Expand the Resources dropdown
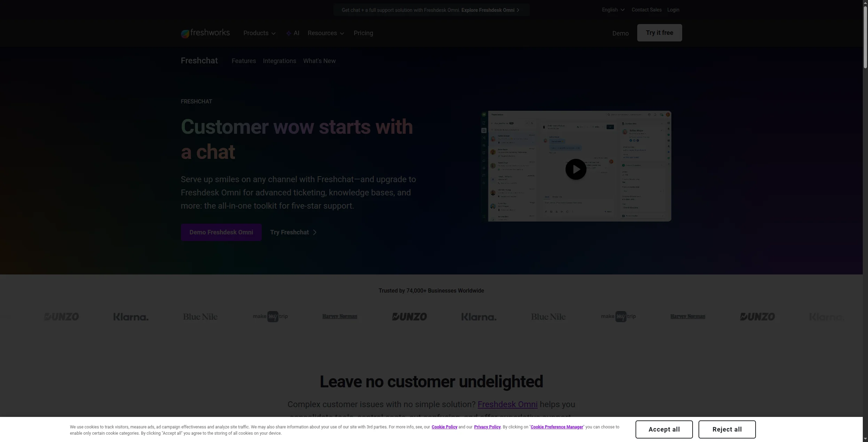 click(x=326, y=33)
